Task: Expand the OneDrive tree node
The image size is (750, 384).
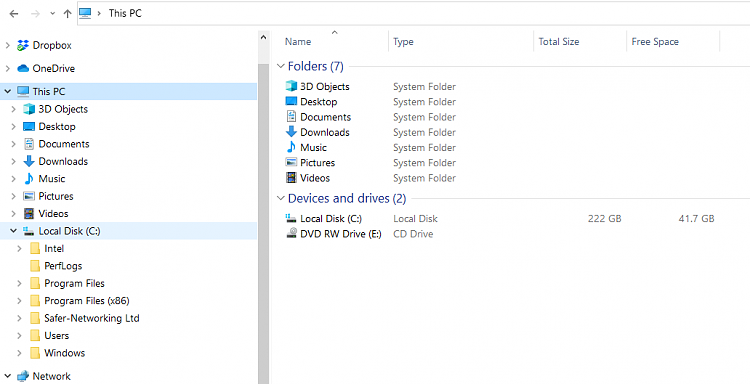Action: [x=8, y=68]
